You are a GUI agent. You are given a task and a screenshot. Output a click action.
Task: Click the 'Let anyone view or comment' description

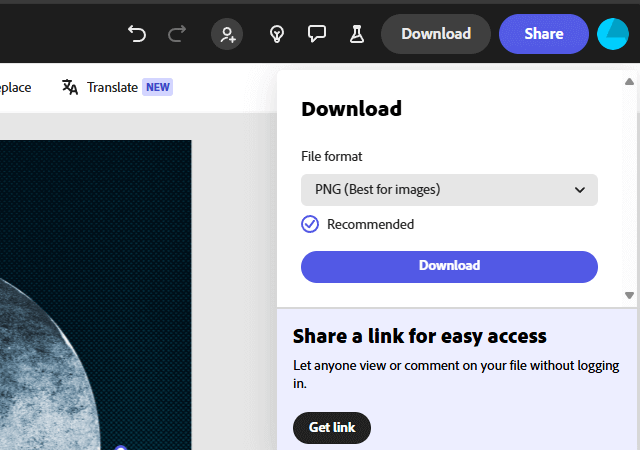coord(456,374)
